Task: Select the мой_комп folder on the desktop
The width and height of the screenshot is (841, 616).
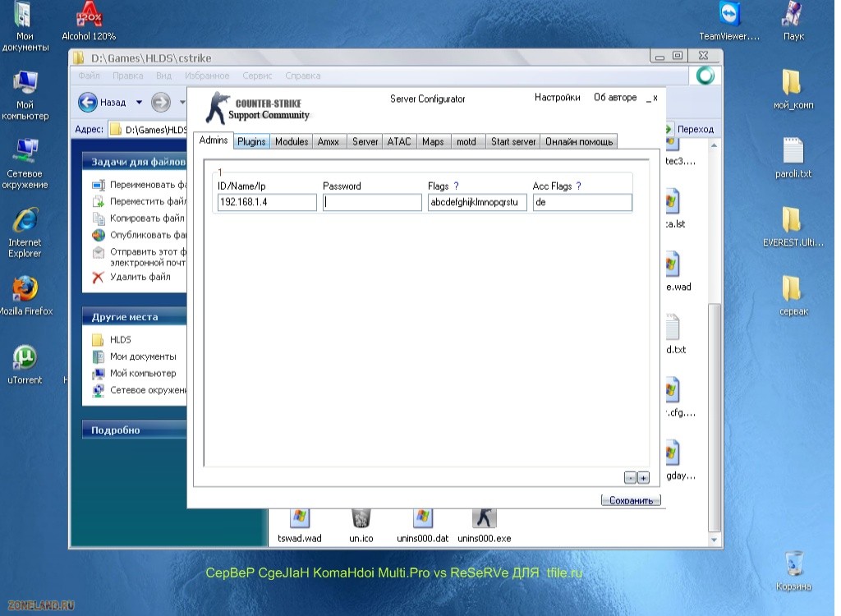Action: pyautogui.click(x=793, y=90)
